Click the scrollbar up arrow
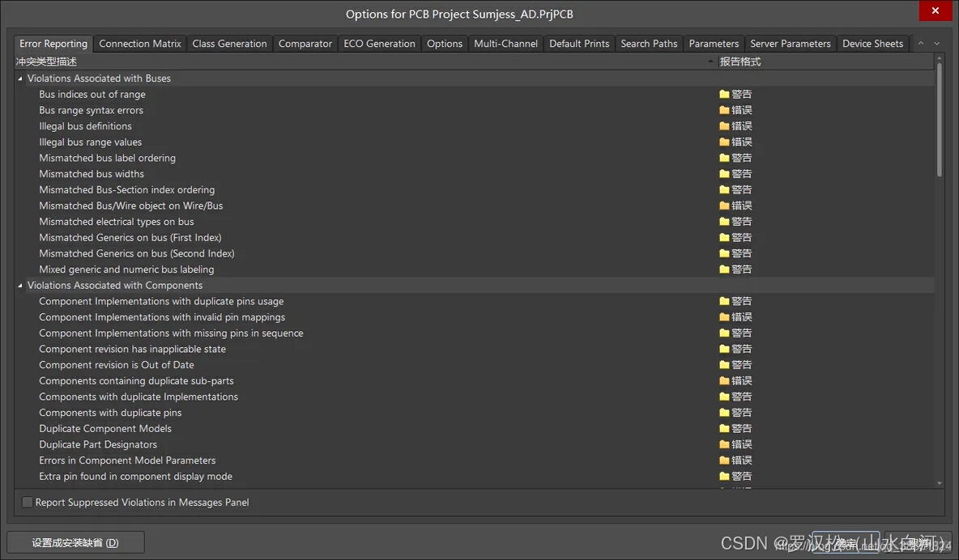 pyautogui.click(x=940, y=57)
